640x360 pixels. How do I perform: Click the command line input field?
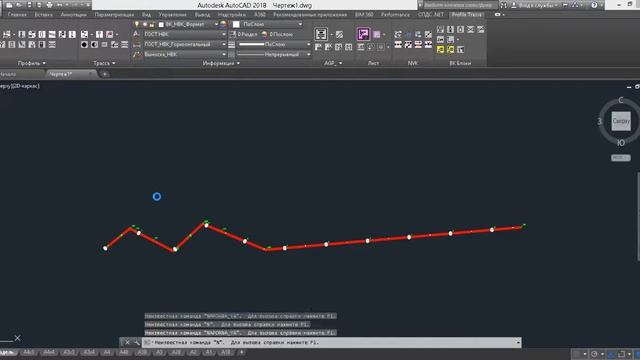331,342
